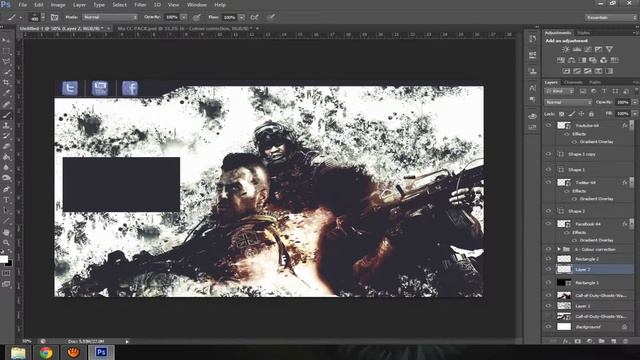Screen dimensions: 640x360
Task: Add a Curves adjustment
Action: coord(588,49)
